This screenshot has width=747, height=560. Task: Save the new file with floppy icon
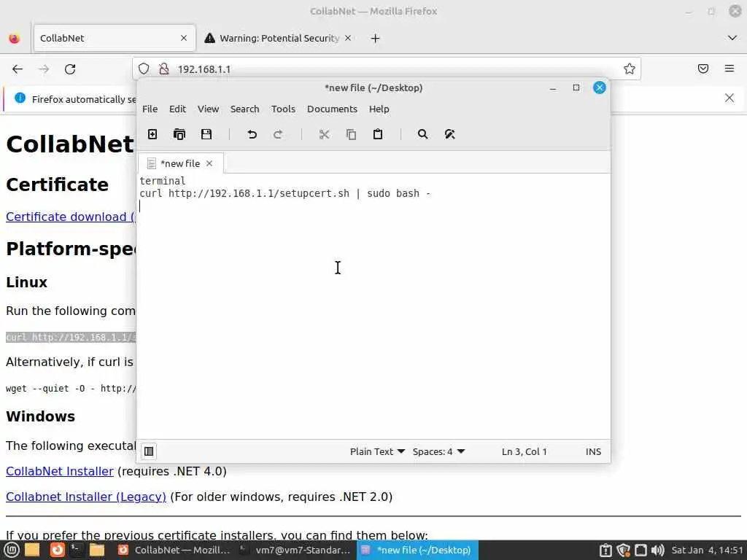coord(206,134)
